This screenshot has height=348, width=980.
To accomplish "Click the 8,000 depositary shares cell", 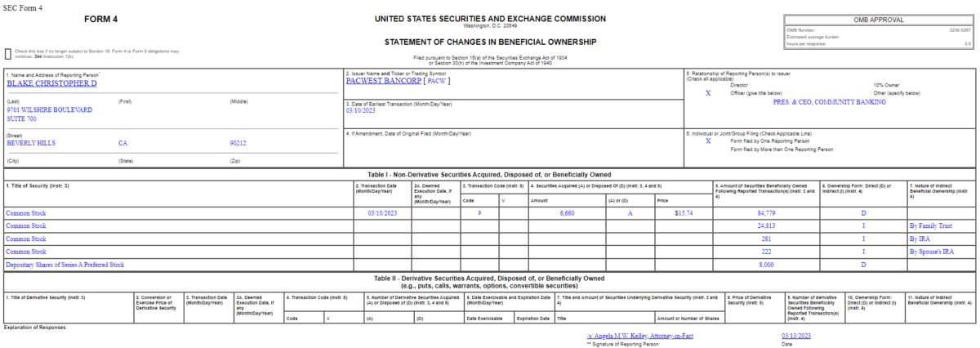I will click(766, 265).
